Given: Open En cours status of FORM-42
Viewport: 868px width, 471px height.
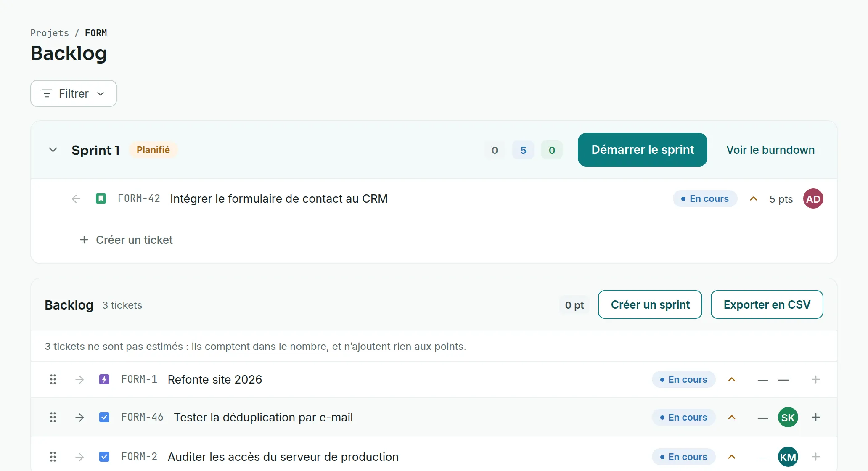Looking at the screenshot, I should pyautogui.click(x=705, y=198).
